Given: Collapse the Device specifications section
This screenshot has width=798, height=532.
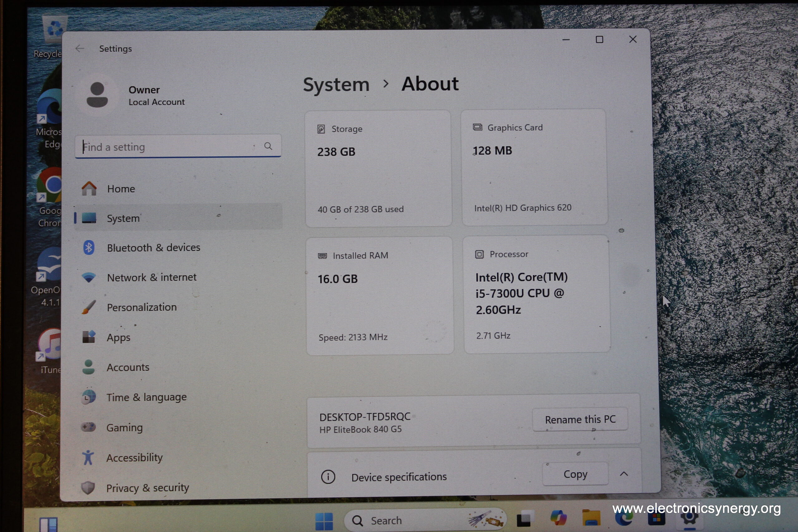Looking at the screenshot, I should pos(624,474).
